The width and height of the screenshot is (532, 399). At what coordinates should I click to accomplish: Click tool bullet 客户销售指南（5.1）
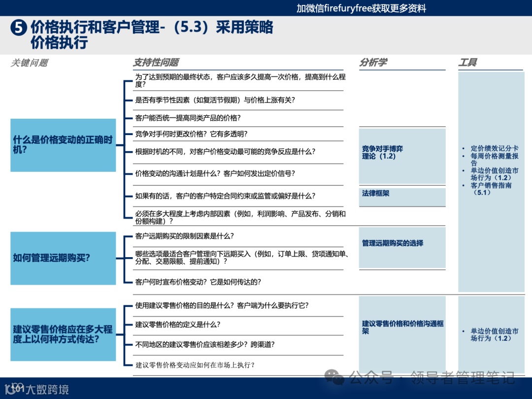pos(491,189)
